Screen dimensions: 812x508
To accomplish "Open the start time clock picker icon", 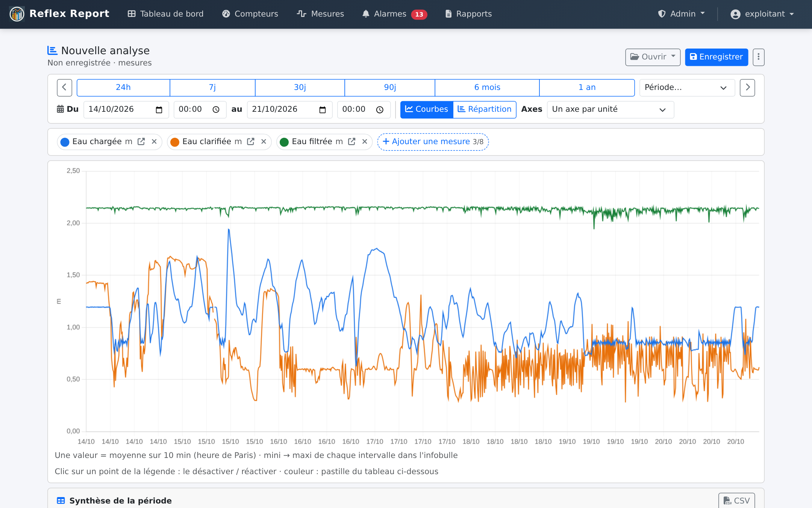I will [x=216, y=110].
